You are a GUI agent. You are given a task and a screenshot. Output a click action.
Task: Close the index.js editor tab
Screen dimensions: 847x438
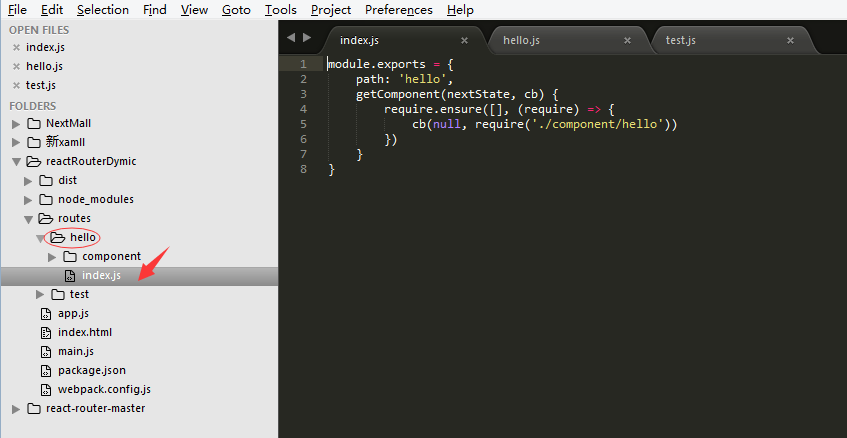tap(464, 41)
